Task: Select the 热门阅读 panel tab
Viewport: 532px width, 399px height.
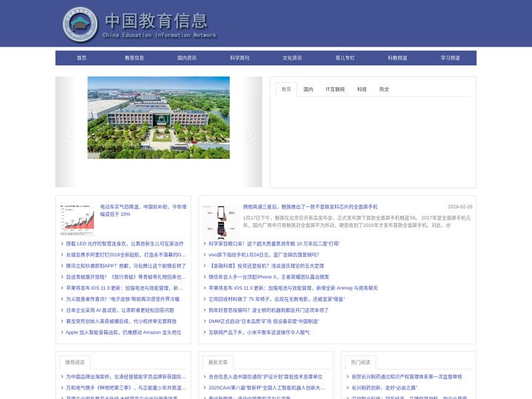Action: click(361, 362)
